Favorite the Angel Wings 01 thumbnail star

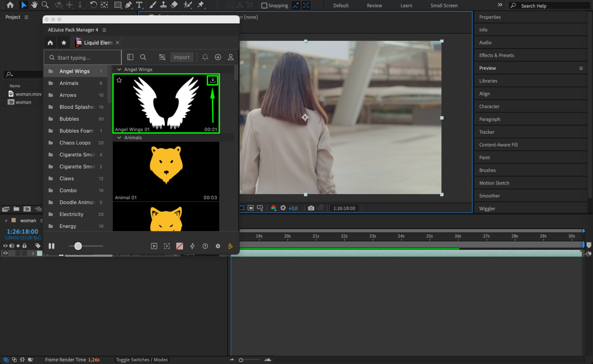[x=119, y=80]
